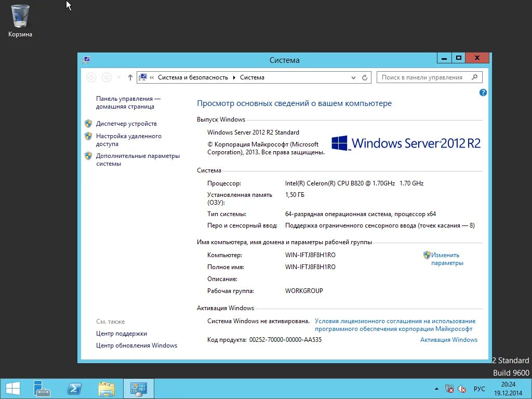Click Изменить параметры link
Screen dimensions: 532x399
[x=447, y=259]
